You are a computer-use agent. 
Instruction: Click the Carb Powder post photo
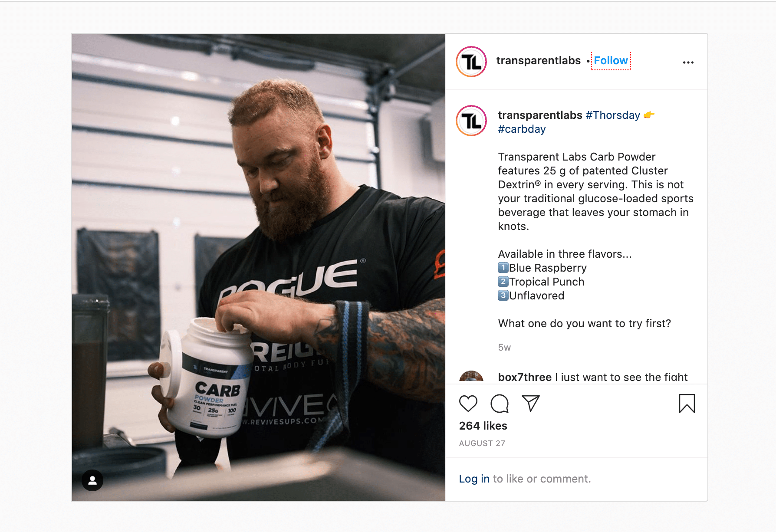pos(259,267)
